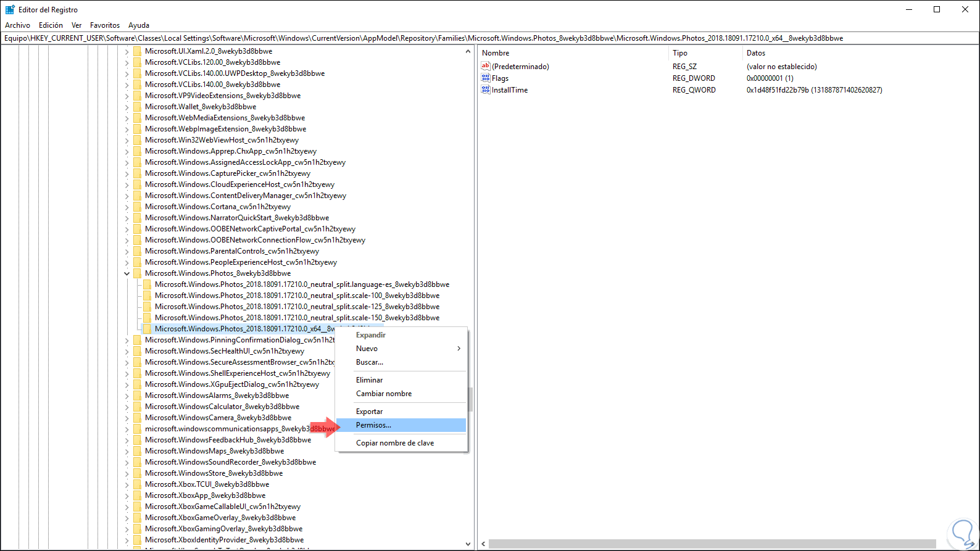Screen dimensions: 980x551
Task: Click folder icon of Photos split.language-es subkey
Action: (147, 284)
